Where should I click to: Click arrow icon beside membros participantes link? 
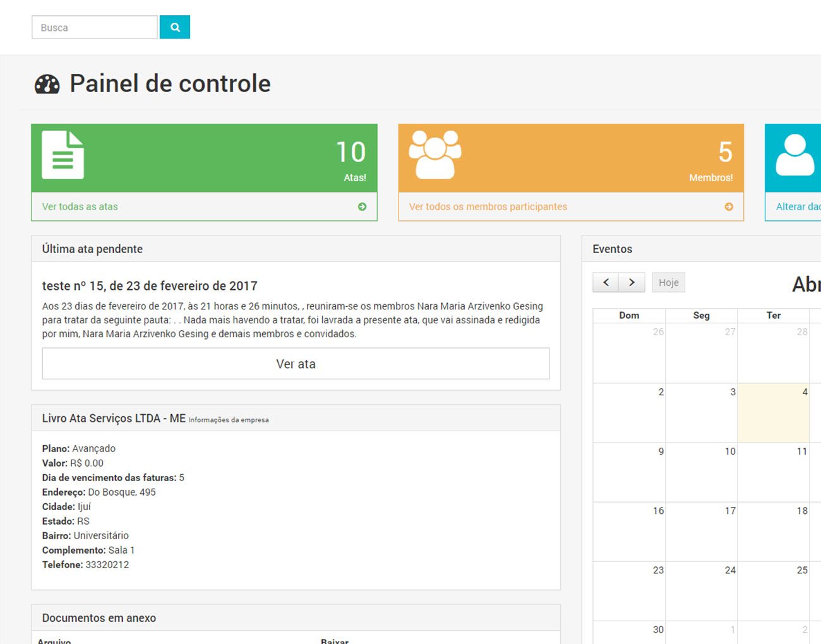pyautogui.click(x=729, y=206)
